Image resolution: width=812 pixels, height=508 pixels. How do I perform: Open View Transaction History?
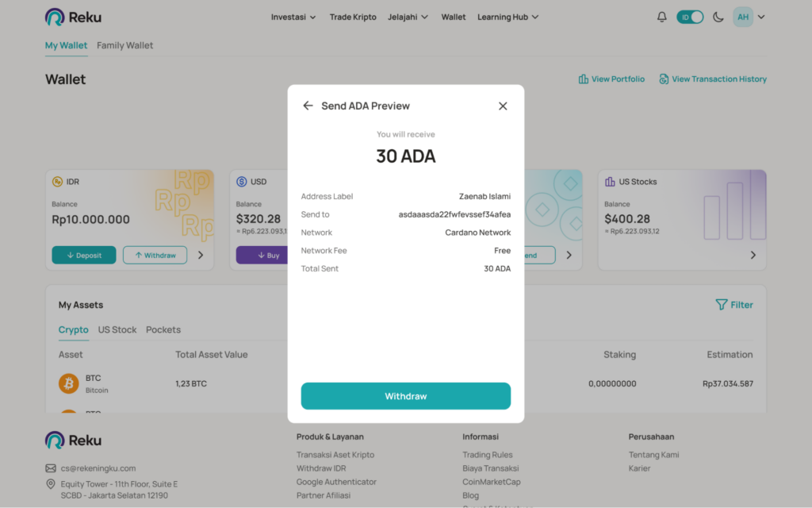pos(713,79)
